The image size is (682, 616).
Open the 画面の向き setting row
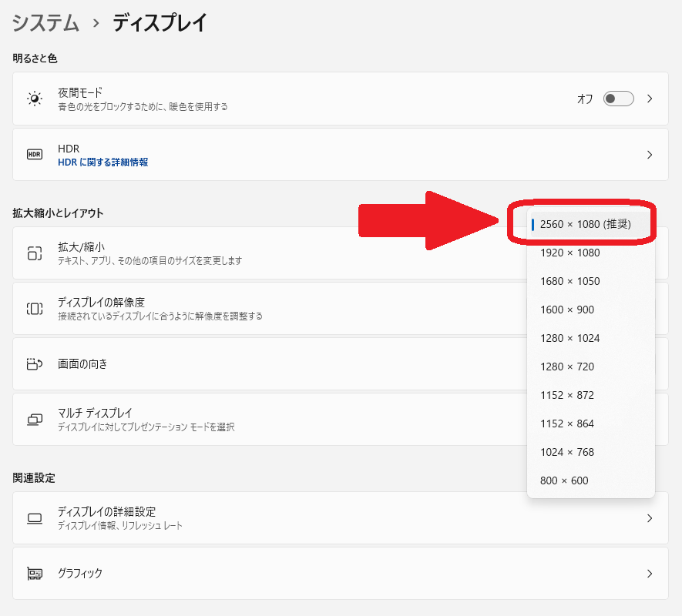[x=341, y=364]
